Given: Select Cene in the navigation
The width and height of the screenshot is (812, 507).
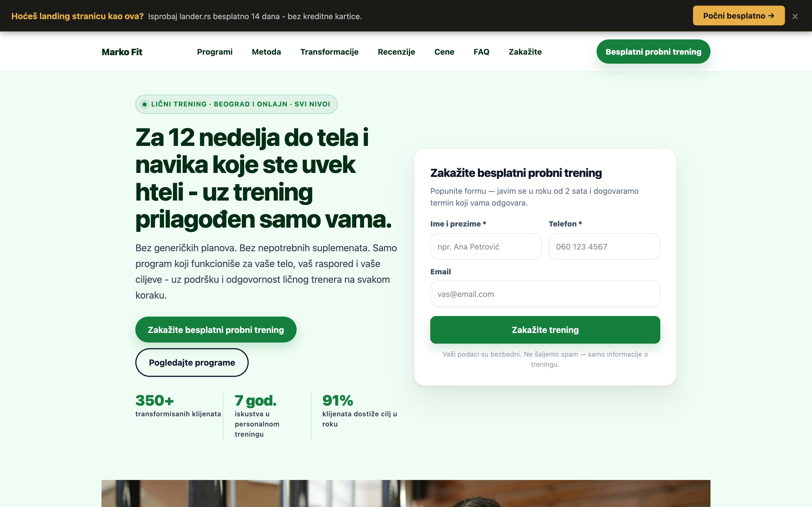Looking at the screenshot, I should click(444, 52).
